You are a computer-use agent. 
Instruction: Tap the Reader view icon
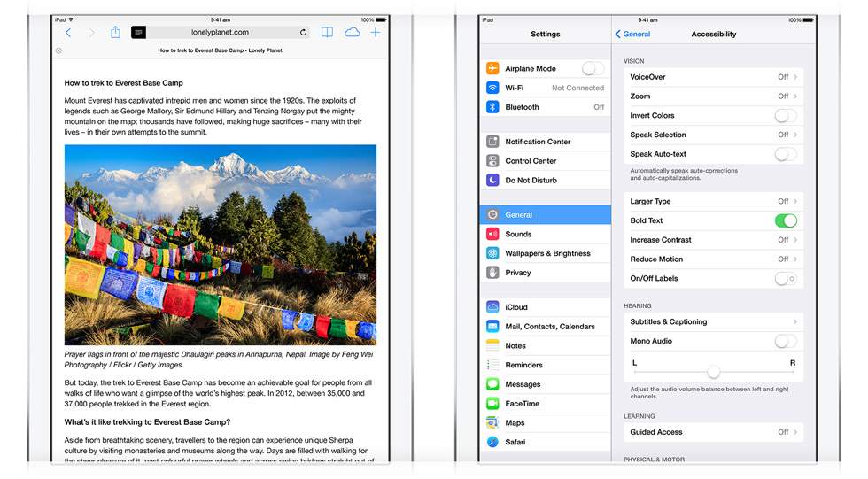tap(139, 33)
